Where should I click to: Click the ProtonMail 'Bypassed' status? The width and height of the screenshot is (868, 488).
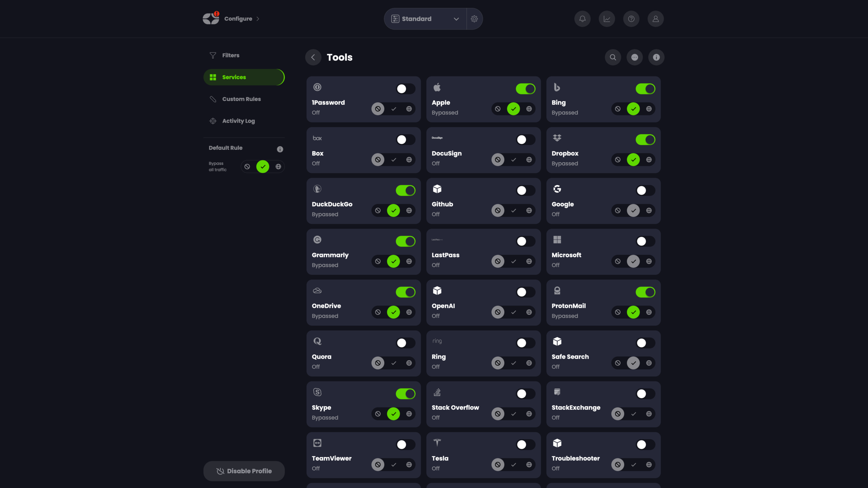point(565,316)
